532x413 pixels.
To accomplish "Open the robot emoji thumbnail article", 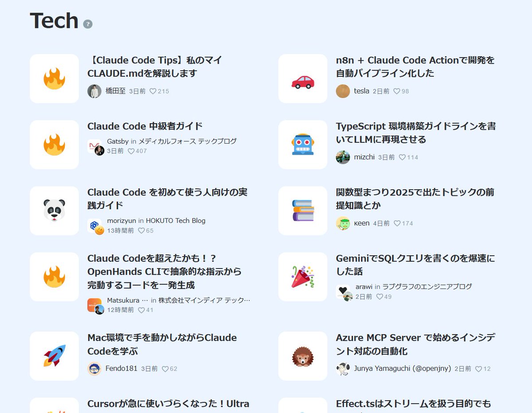I will point(303,144).
